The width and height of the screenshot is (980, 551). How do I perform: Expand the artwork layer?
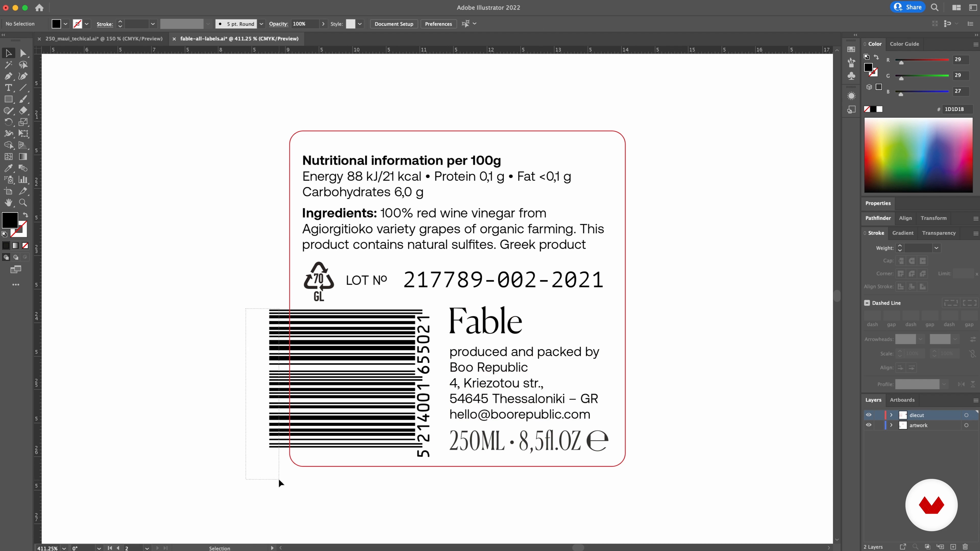(x=891, y=425)
